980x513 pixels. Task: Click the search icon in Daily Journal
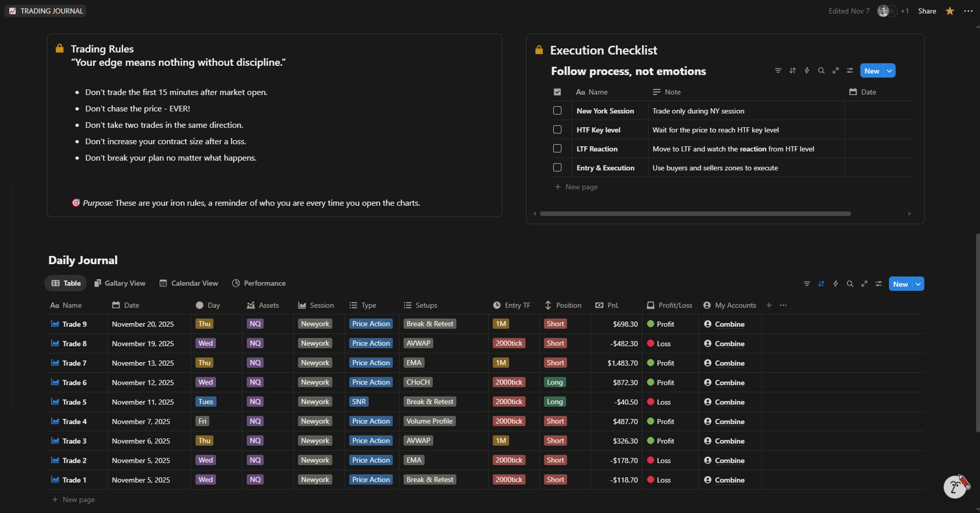coord(850,284)
